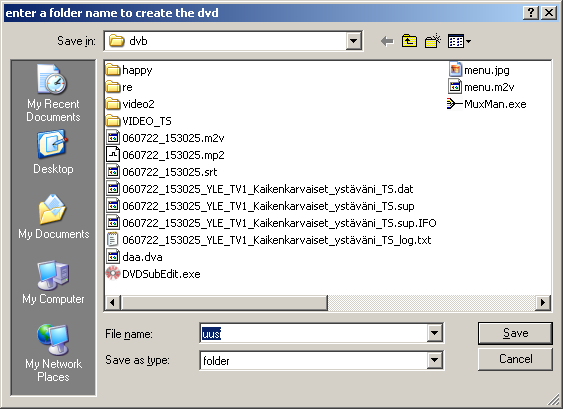Screen dimensions: 563x409
Task: Select MuxMan.exe in file list
Action: coord(487,104)
